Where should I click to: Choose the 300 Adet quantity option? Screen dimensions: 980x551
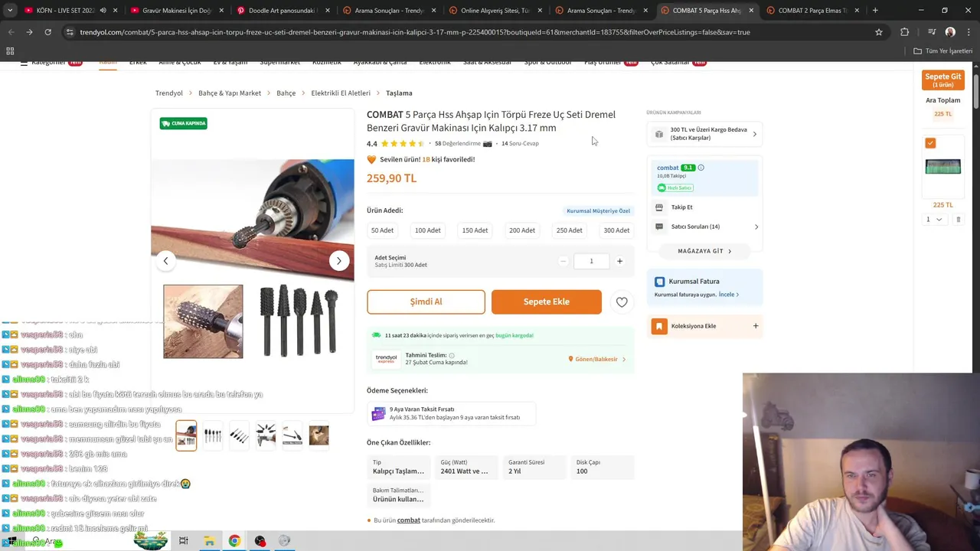point(616,230)
